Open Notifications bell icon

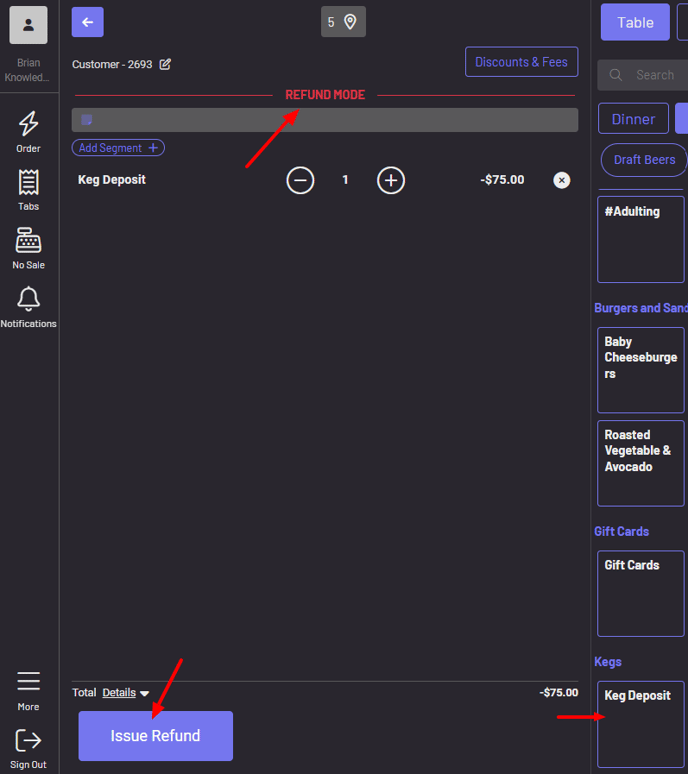click(x=28, y=300)
